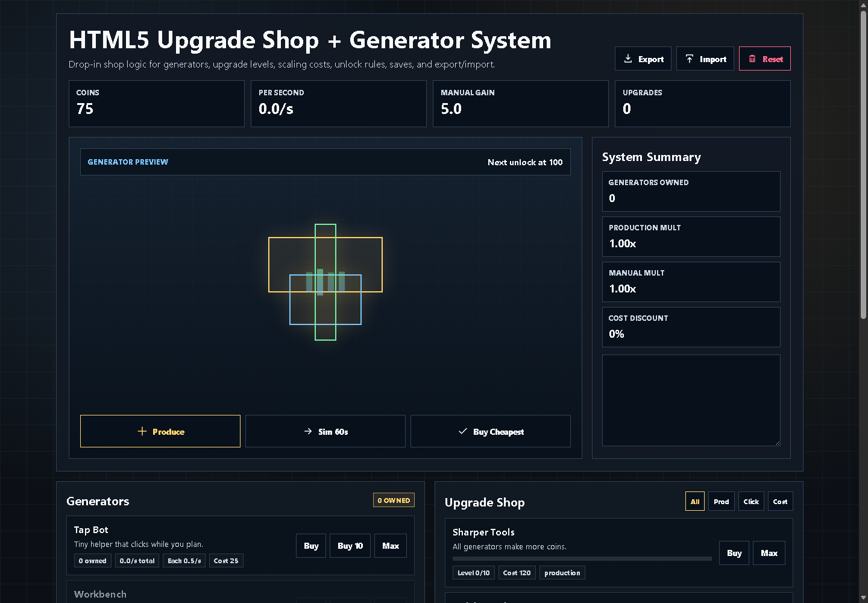Click the Reset trash can icon

[752, 58]
